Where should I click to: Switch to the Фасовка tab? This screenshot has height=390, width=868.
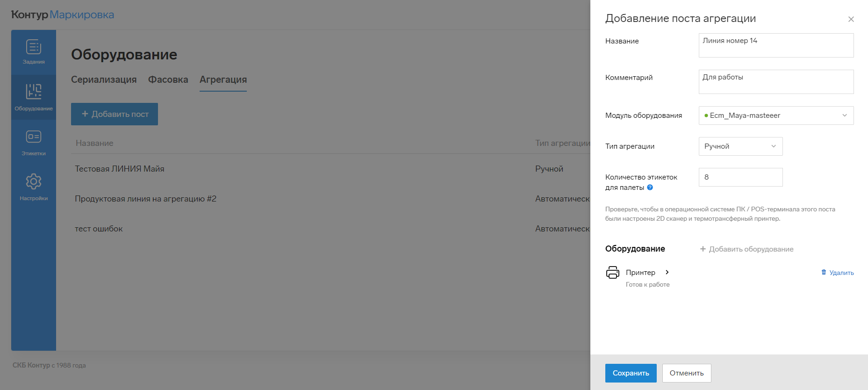point(168,79)
